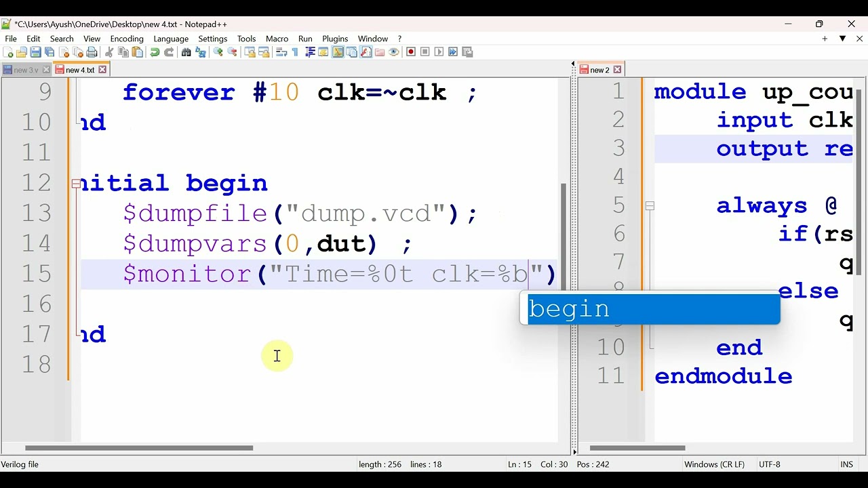This screenshot has width=868, height=488.
Task: Zoom in using the toolbar magnifier
Action: click(218, 52)
